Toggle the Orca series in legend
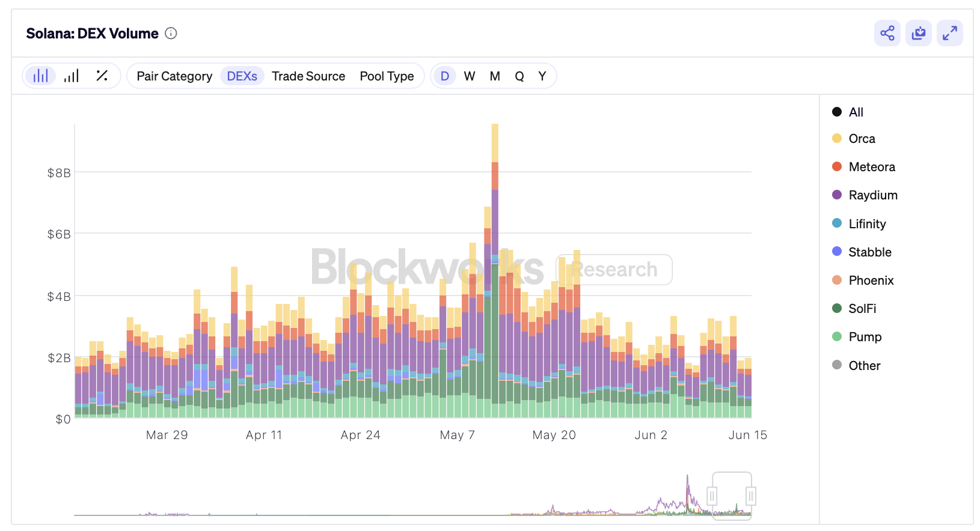 (x=862, y=139)
